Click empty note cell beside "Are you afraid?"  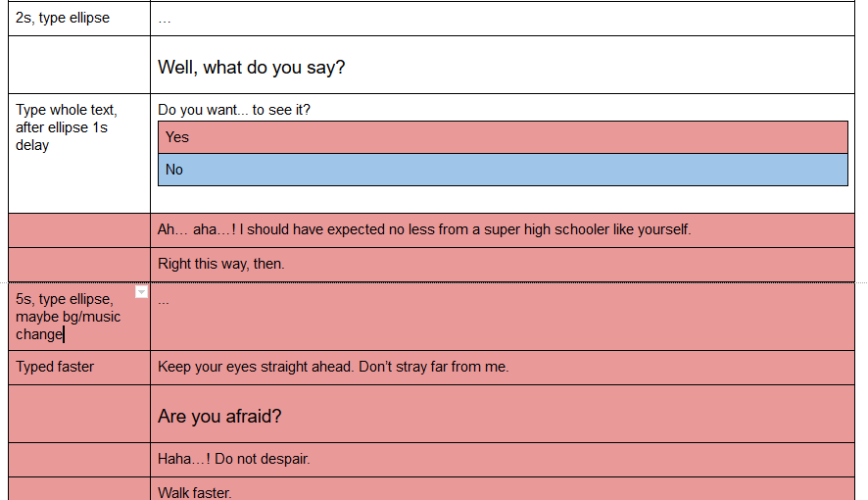78,414
